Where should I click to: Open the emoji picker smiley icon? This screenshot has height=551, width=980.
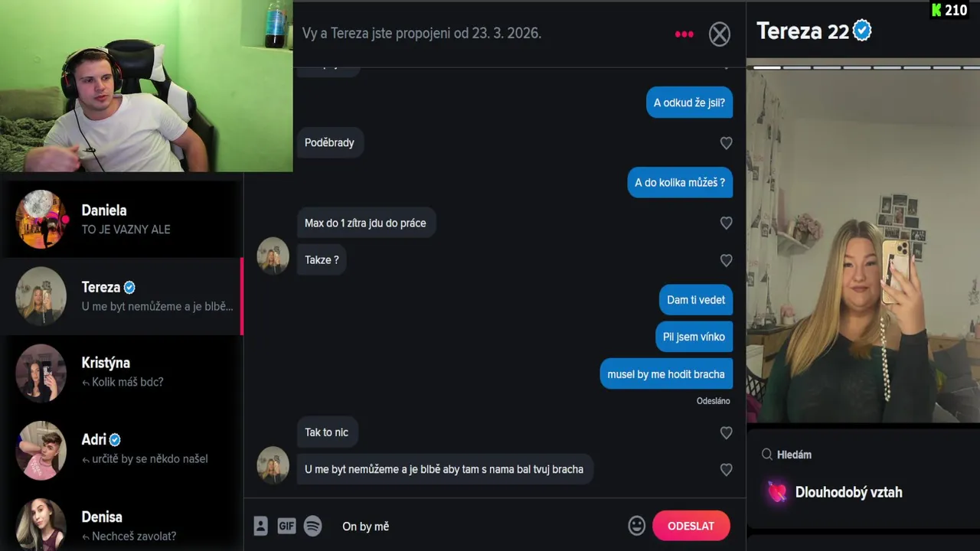click(636, 526)
